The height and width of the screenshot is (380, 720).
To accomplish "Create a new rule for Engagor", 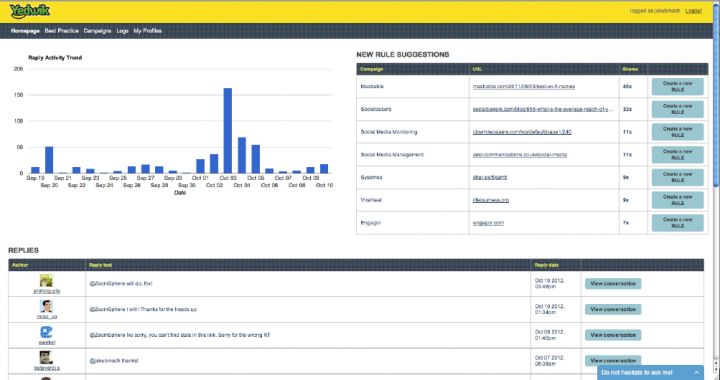I will tap(677, 223).
